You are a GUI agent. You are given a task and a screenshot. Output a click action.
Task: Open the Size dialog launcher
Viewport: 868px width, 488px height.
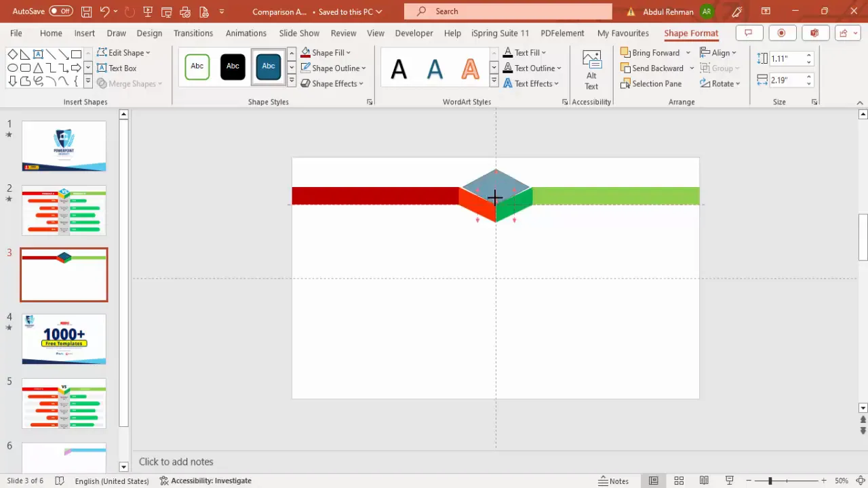coord(814,102)
